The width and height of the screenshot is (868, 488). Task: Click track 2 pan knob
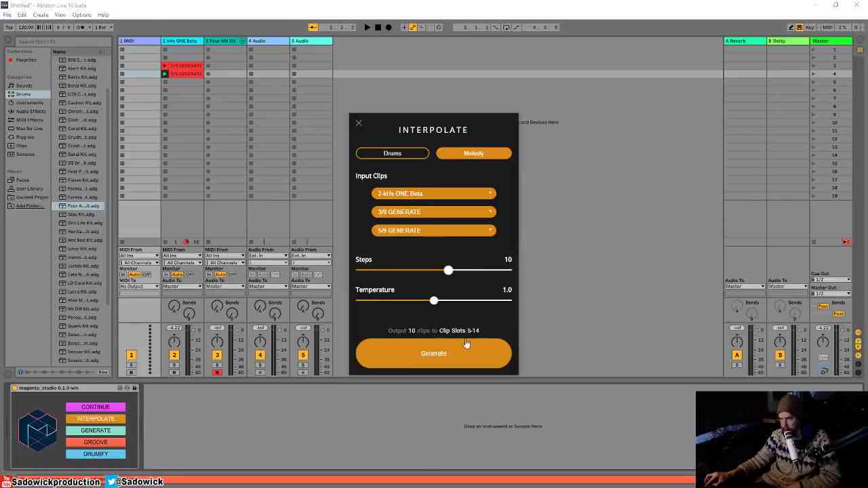click(174, 342)
